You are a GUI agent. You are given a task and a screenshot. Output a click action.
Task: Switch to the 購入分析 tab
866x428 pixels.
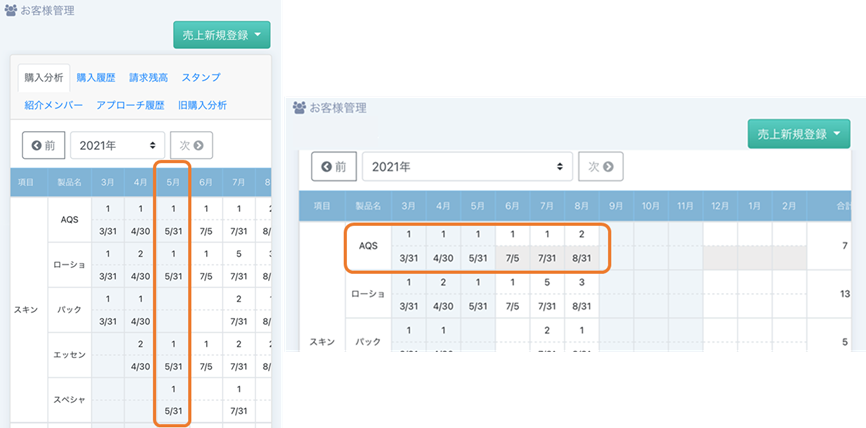pos(43,77)
